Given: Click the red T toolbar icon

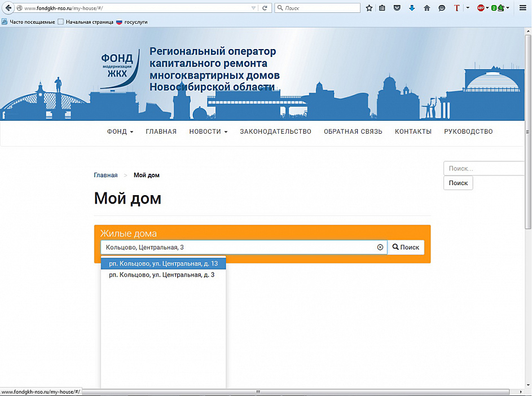Looking at the screenshot, I should [x=456, y=8].
